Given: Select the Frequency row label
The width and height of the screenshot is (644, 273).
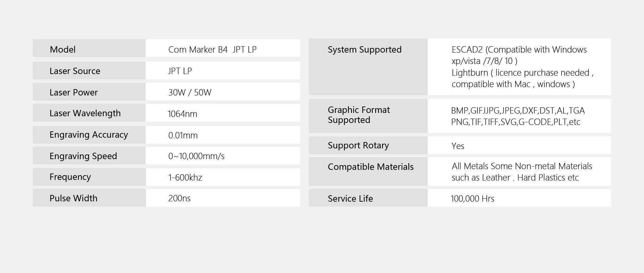Looking at the screenshot, I should (70, 177).
